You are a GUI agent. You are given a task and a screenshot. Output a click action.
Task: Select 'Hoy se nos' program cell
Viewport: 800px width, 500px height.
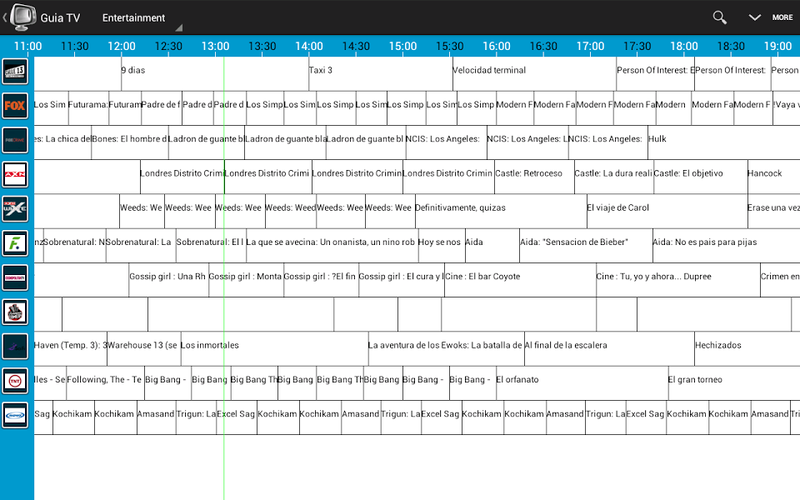[441, 245]
